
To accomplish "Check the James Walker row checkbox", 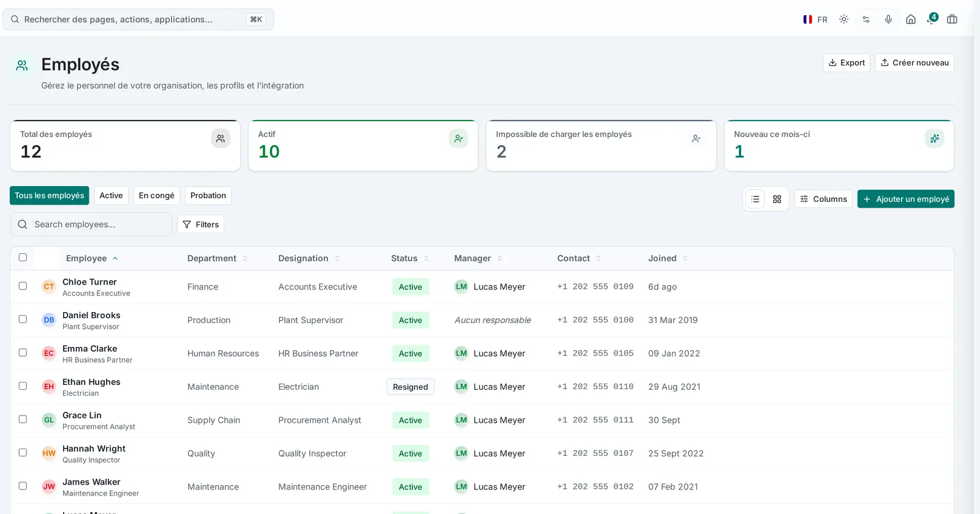I will [23, 486].
